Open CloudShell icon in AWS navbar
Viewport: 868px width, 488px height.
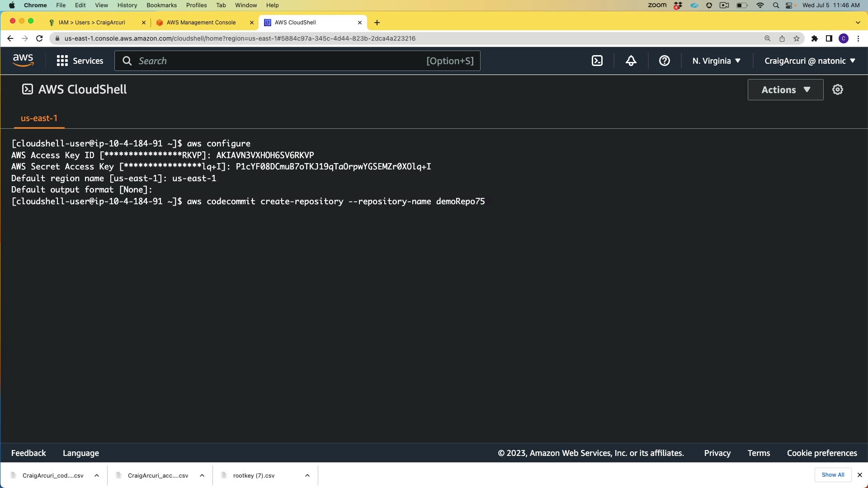[597, 61]
